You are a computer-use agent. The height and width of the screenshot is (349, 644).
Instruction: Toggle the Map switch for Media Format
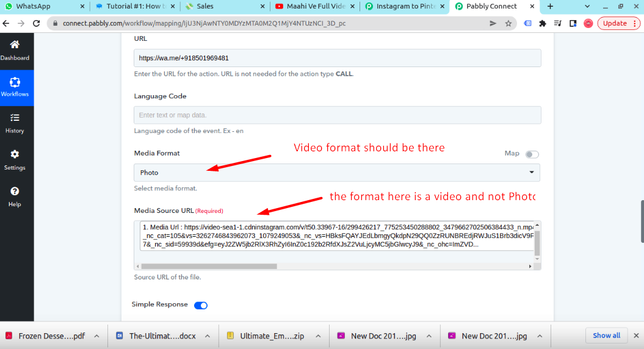(x=532, y=154)
